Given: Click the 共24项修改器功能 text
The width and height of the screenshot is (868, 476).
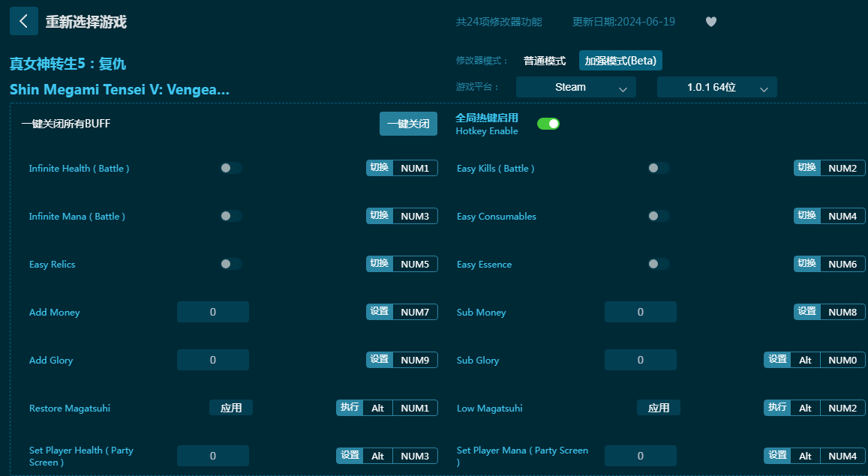Looking at the screenshot, I should (499, 22).
